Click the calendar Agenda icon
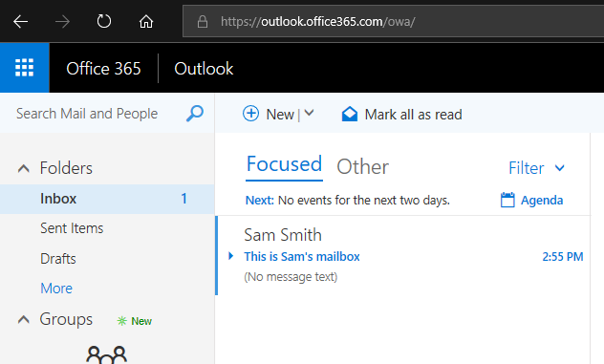 507,200
